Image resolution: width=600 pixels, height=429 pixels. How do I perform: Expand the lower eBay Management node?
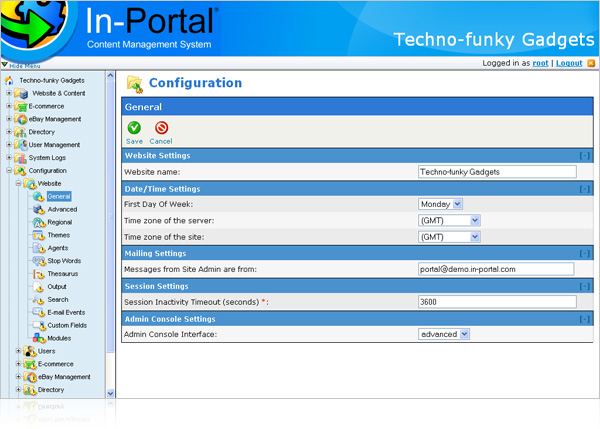(18, 377)
